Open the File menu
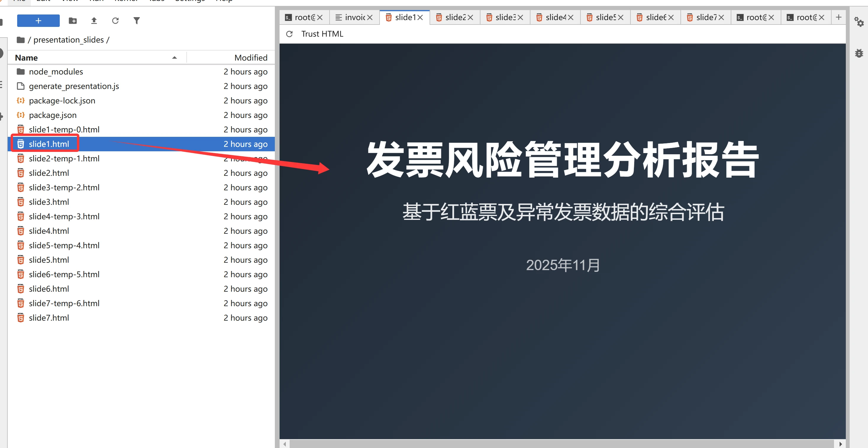868x448 pixels. pos(19,1)
